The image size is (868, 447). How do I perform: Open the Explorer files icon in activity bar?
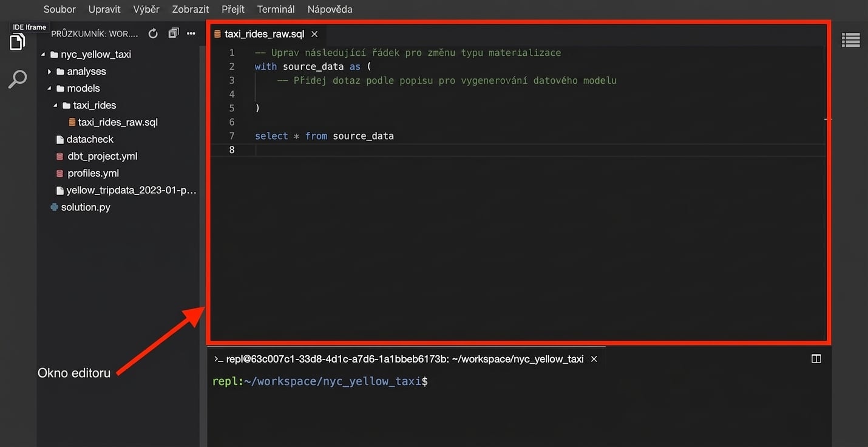(17, 42)
